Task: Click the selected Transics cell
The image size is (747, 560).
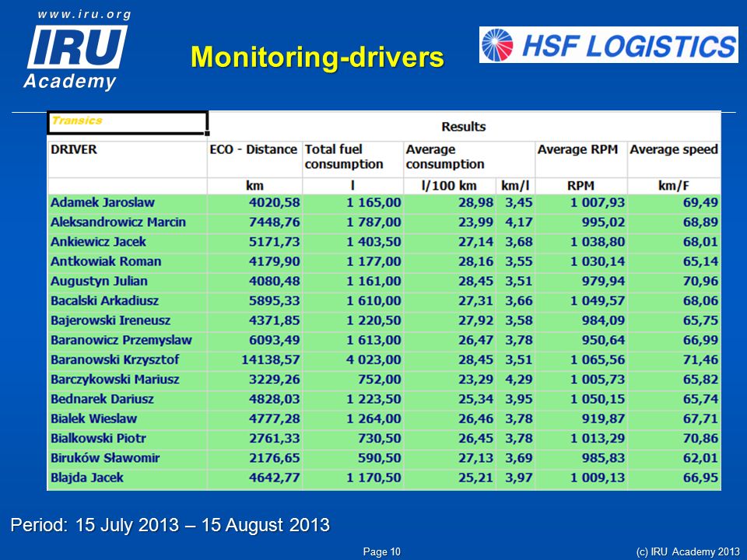Action: click(x=127, y=123)
